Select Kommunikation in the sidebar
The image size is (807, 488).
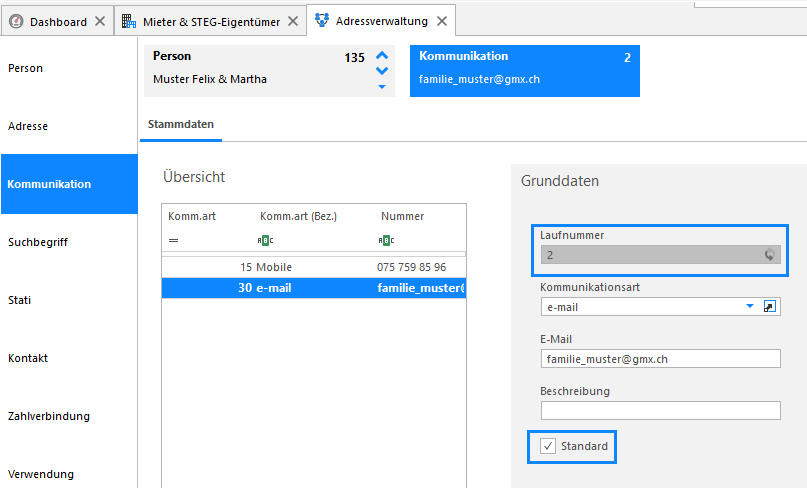[69, 184]
